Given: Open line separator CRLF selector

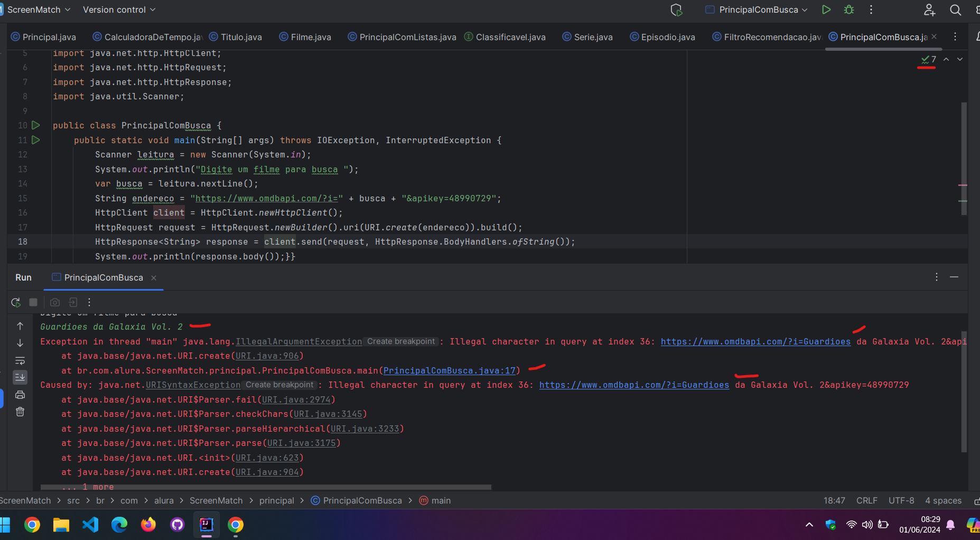Looking at the screenshot, I should coord(866,500).
